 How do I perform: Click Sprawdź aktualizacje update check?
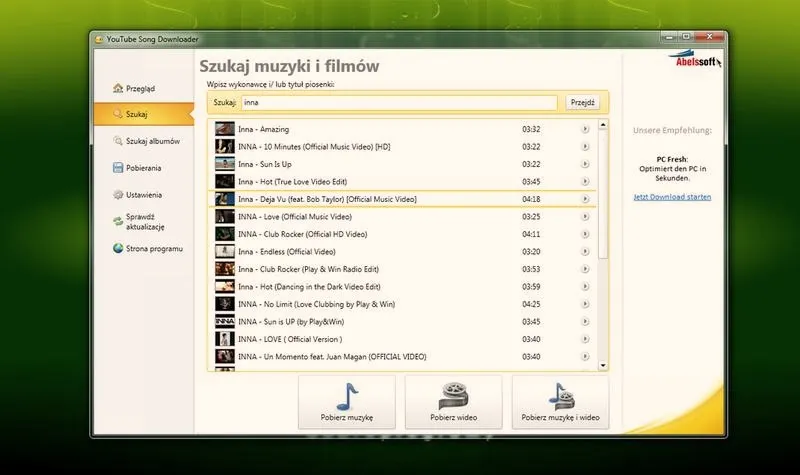(x=139, y=221)
